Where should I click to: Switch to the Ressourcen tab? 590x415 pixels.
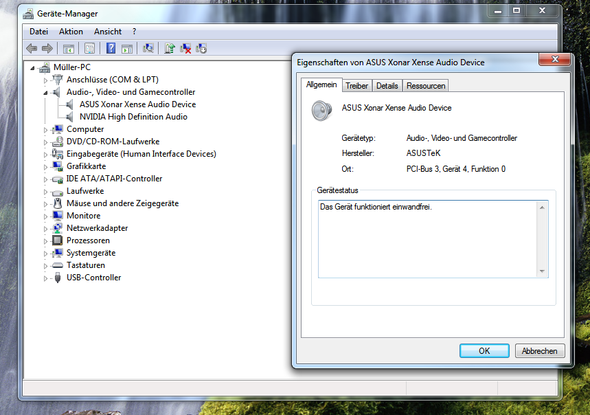click(426, 86)
